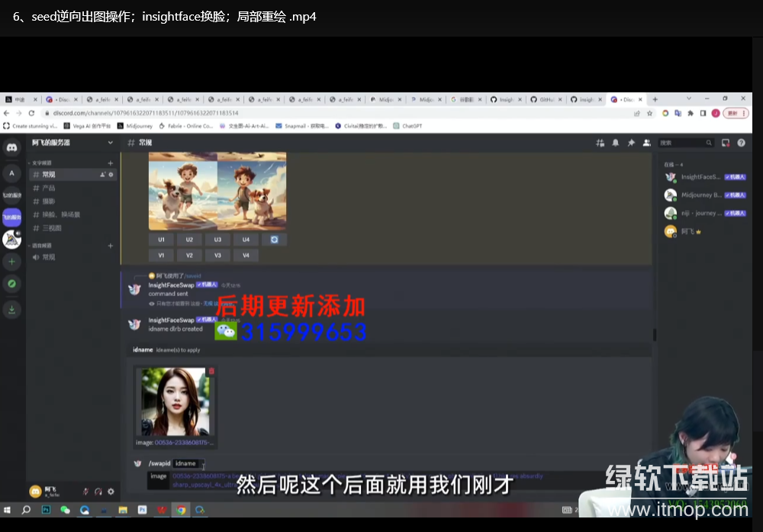The height and width of the screenshot is (532, 763).
Task: Expand the 阿飞的服务器 server dropdown menu
Action: click(x=110, y=143)
